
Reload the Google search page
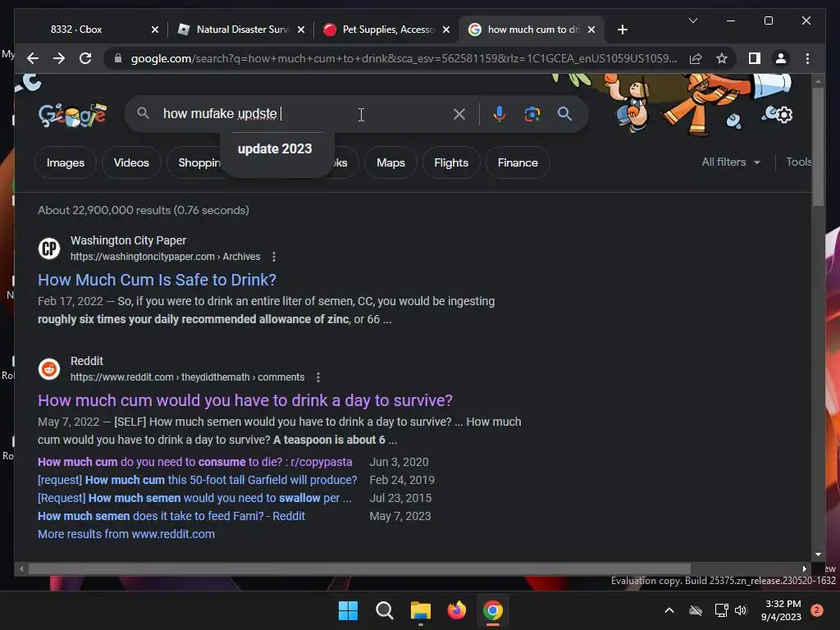(85, 58)
